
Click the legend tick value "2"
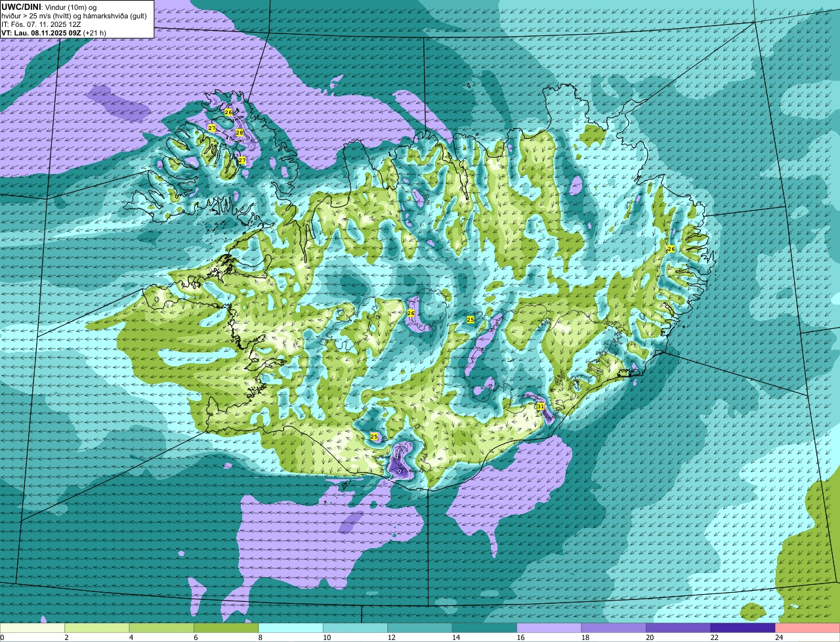coord(66,637)
